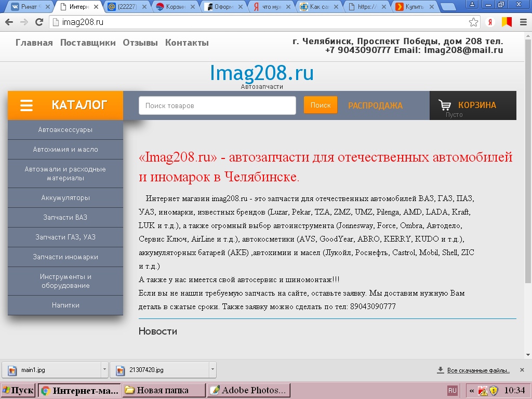
Task: Open the Отзывы menu link
Action: point(140,43)
